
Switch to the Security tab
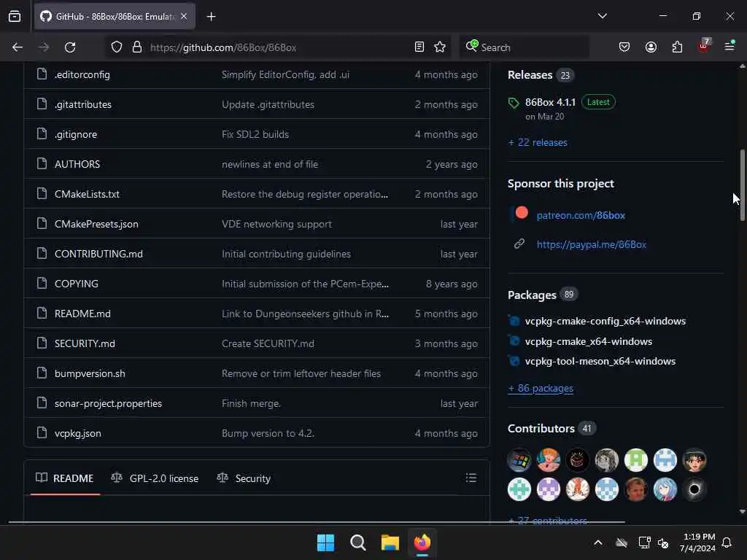pos(244,478)
